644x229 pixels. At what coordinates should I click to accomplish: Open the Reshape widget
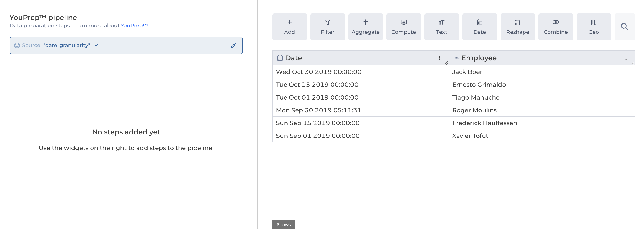[x=517, y=27]
